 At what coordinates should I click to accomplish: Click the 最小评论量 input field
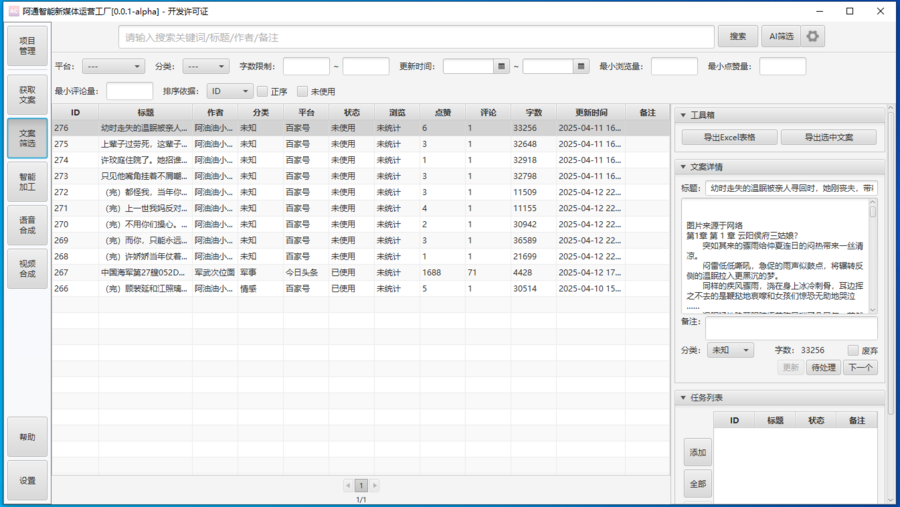coord(130,91)
